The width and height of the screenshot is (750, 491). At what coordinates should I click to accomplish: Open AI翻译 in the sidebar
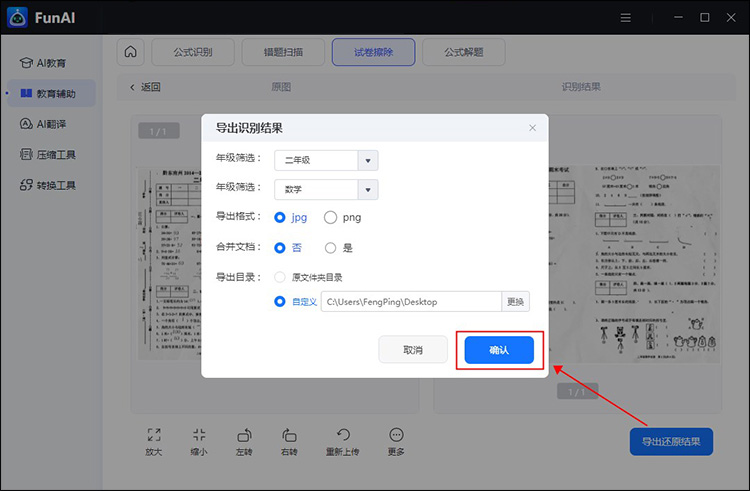pyautogui.click(x=50, y=124)
